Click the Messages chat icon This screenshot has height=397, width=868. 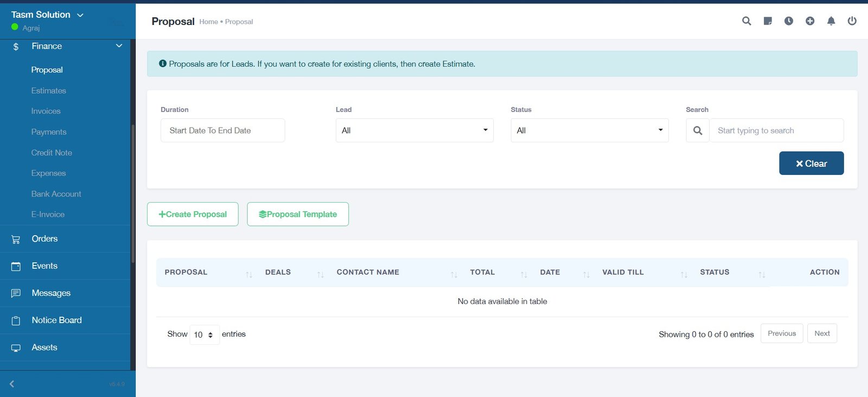click(x=16, y=293)
